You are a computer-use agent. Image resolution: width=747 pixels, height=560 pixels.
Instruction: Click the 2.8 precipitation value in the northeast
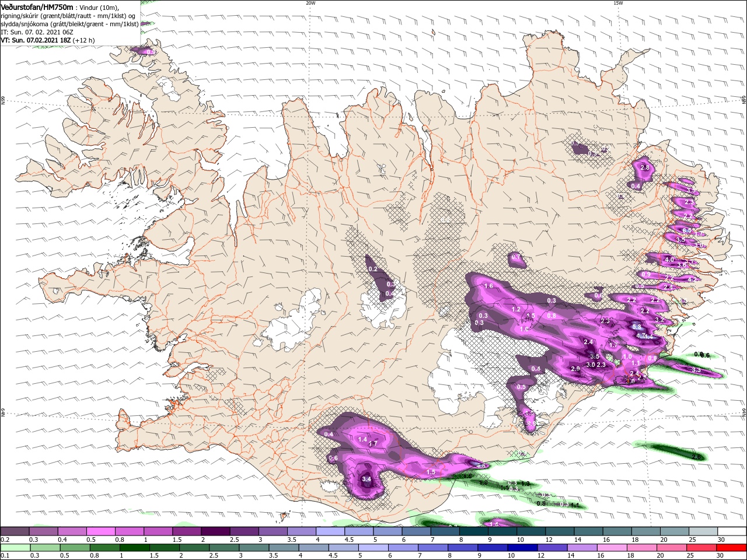(645, 168)
